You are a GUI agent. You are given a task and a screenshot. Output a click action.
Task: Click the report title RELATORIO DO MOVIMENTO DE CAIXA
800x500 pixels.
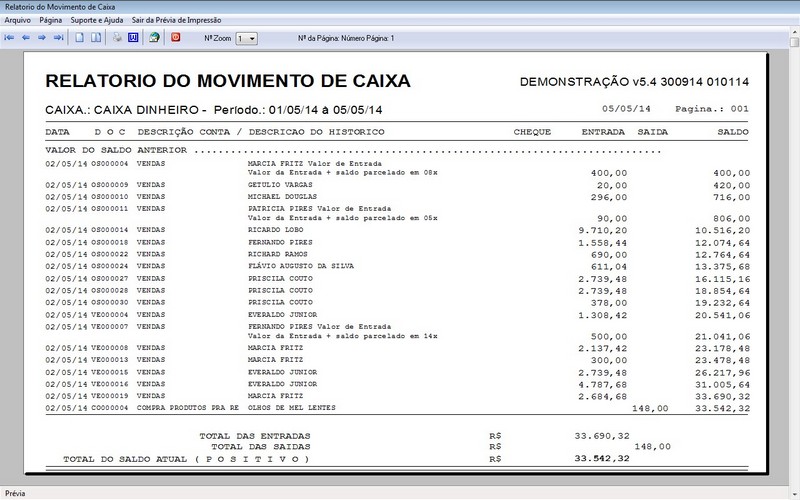pos(228,81)
